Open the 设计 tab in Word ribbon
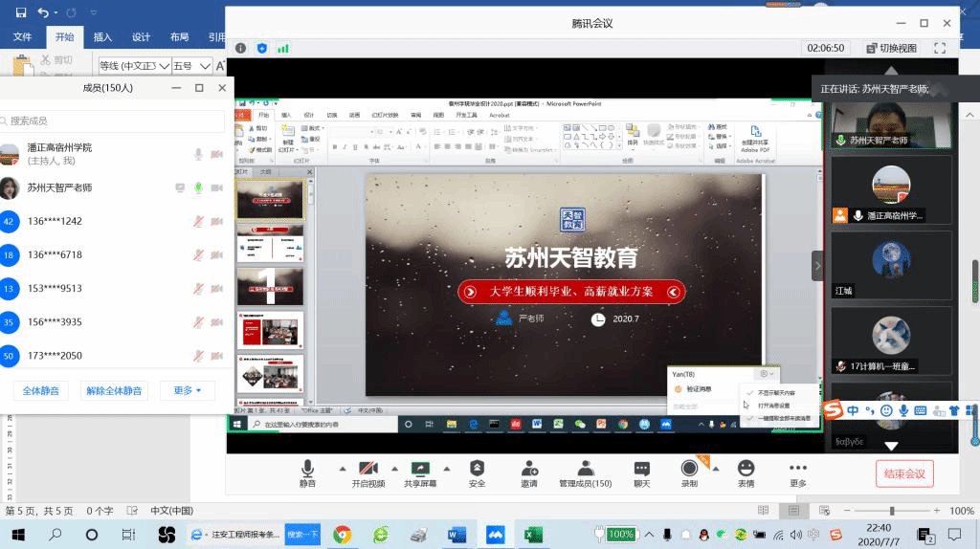This screenshot has width=980, height=549. (x=141, y=37)
